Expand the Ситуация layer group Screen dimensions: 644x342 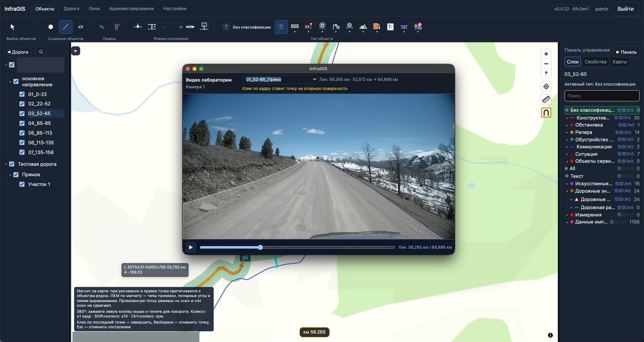(567, 154)
